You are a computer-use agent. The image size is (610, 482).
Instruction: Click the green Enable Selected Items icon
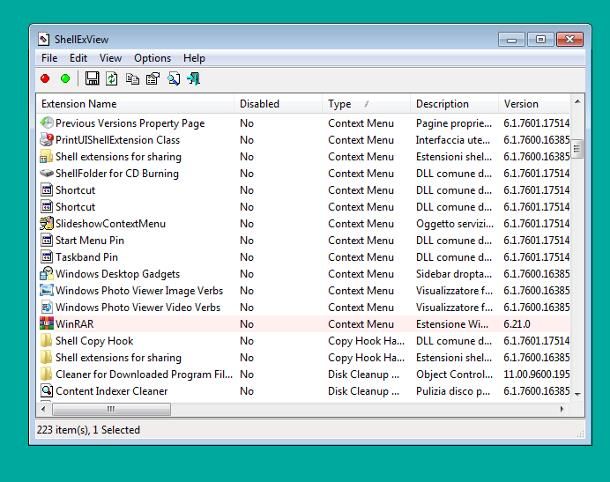[65, 79]
